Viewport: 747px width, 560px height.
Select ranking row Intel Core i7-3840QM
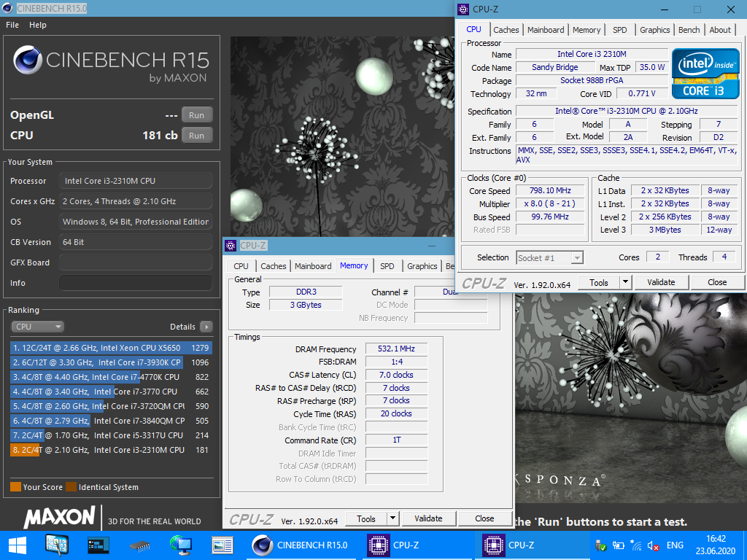[x=111, y=421]
